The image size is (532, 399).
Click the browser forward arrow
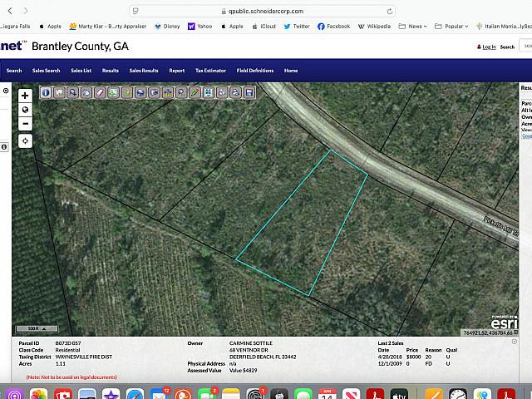coord(26,11)
